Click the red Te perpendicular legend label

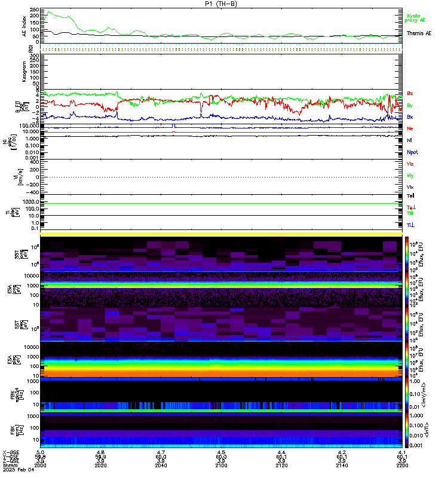point(411,207)
